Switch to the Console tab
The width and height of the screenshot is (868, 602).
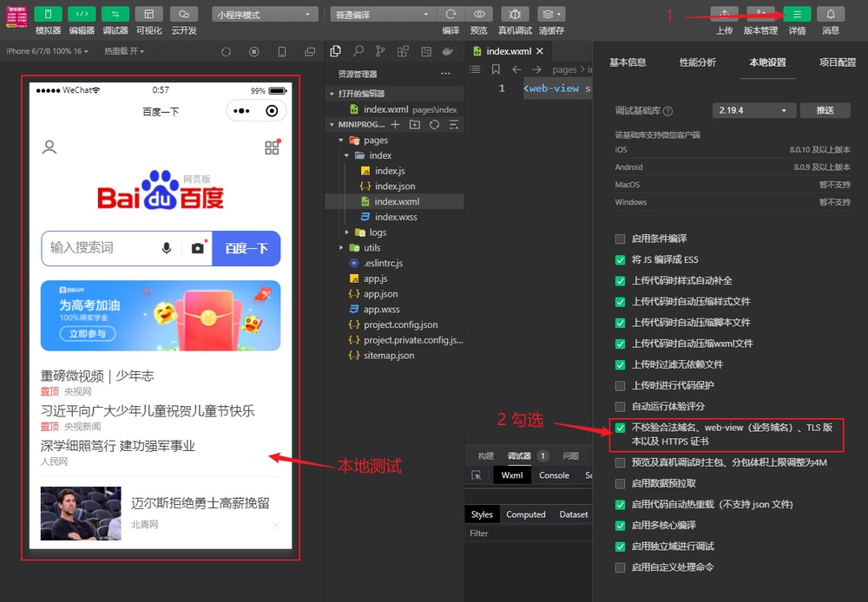[x=554, y=475]
